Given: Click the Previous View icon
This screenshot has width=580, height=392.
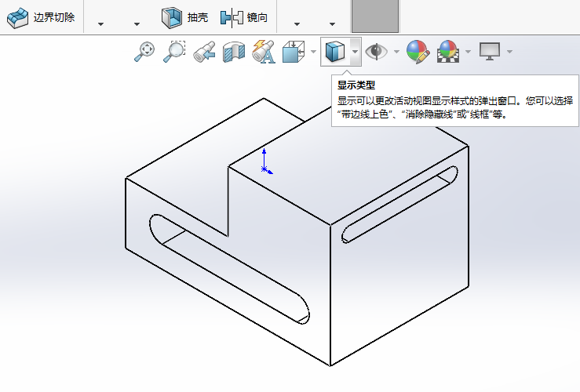Looking at the screenshot, I should (204, 52).
